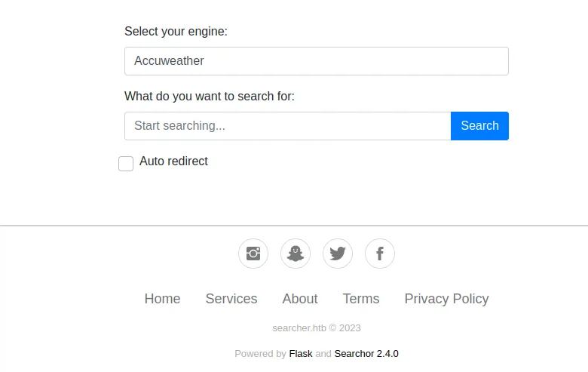The height and width of the screenshot is (372, 588).
Task: Open the Privacy Policy footer link
Action: click(x=446, y=299)
